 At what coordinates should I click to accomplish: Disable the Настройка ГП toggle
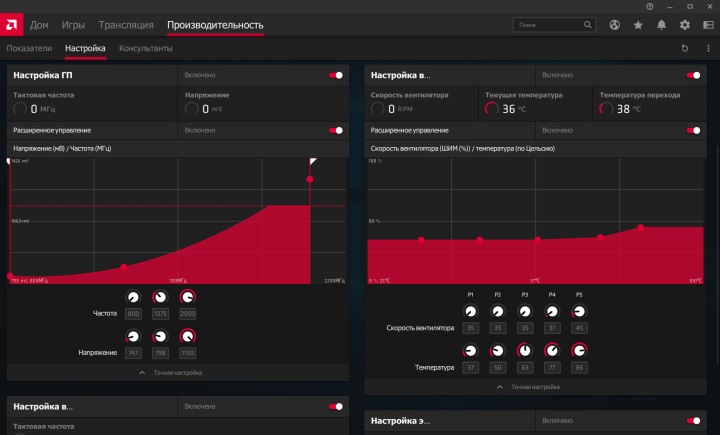[336, 75]
